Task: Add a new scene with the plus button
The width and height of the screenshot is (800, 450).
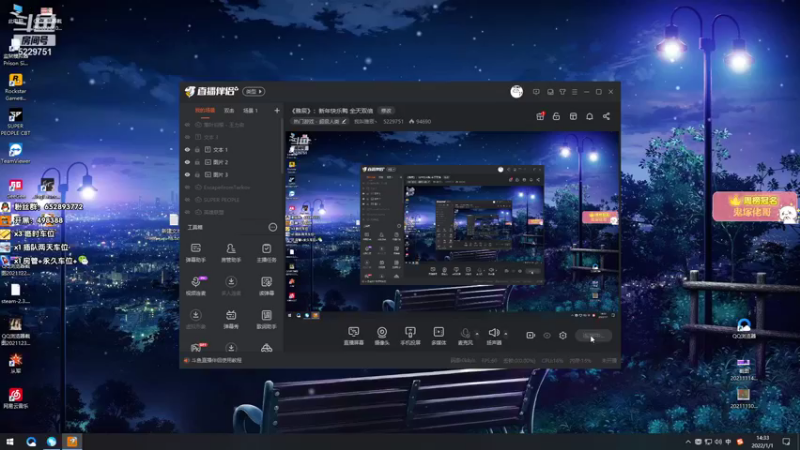Action: (277, 110)
